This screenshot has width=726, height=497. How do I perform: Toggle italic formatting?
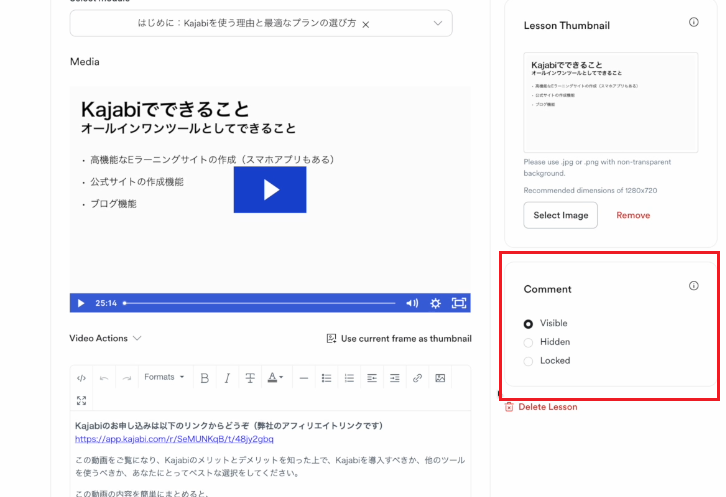pos(227,378)
